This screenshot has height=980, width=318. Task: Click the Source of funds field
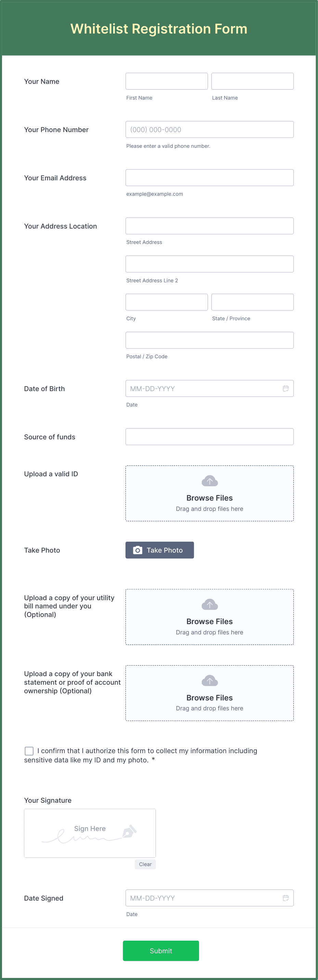pos(210,437)
